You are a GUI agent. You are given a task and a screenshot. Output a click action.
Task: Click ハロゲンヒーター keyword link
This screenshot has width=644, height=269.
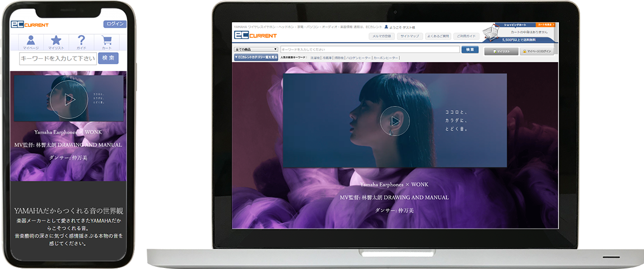358,58
